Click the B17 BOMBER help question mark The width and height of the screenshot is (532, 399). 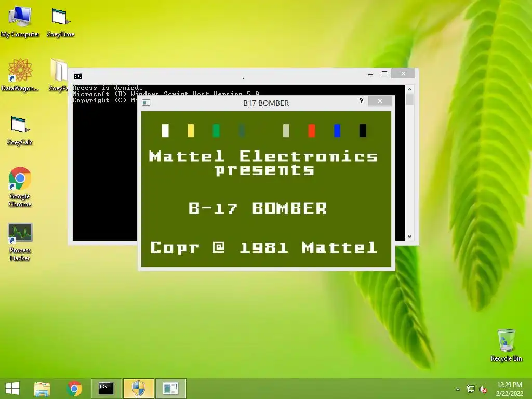coord(361,101)
